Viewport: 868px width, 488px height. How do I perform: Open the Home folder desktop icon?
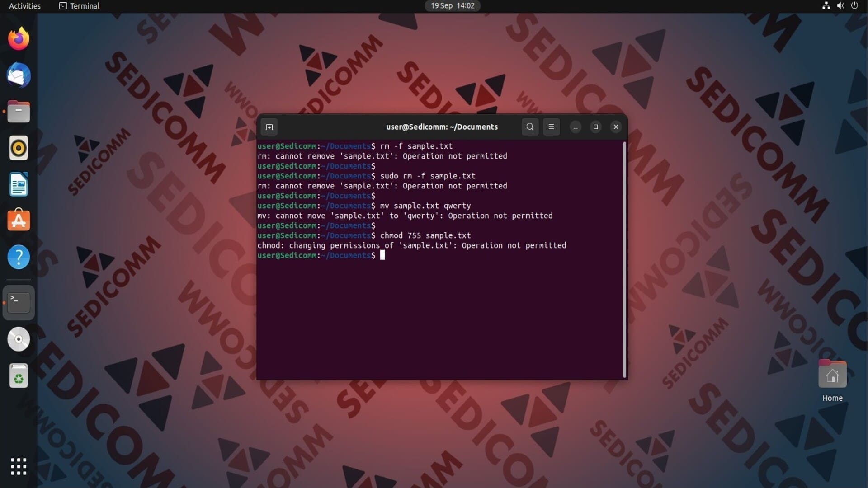(832, 380)
